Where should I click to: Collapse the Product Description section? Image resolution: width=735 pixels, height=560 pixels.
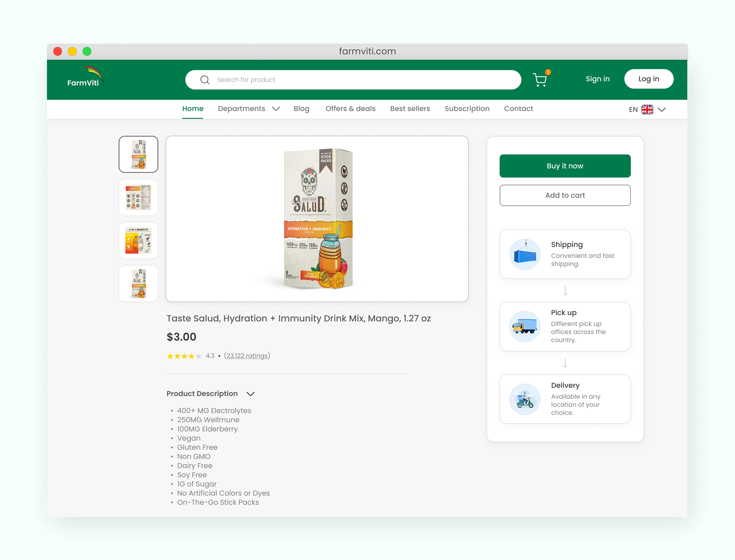tap(251, 394)
